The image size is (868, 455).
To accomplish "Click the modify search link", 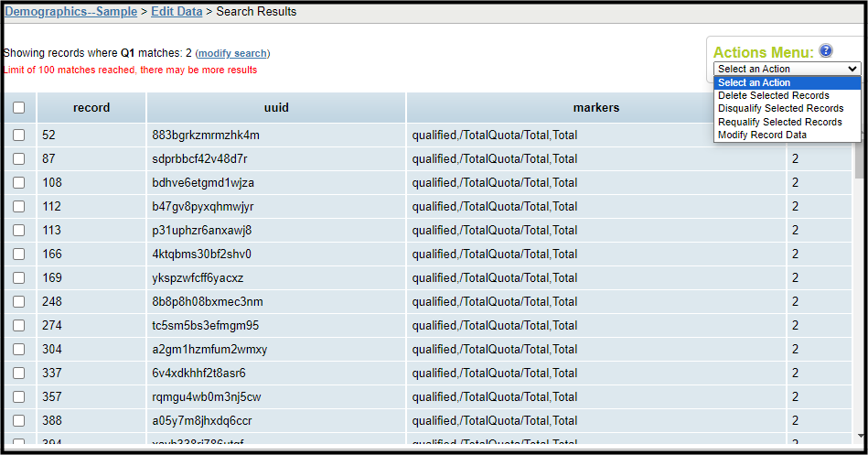I will (232, 53).
